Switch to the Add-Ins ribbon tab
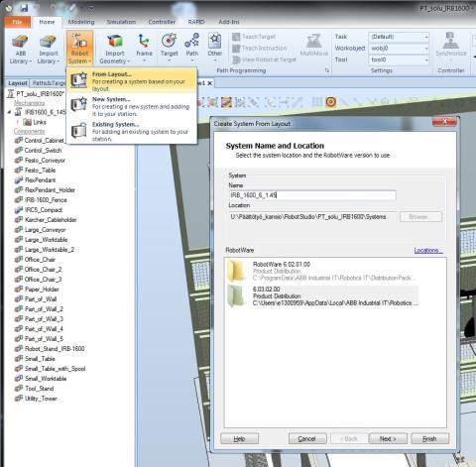This screenshot has height=467, width=476. click(x=229, y=22)
